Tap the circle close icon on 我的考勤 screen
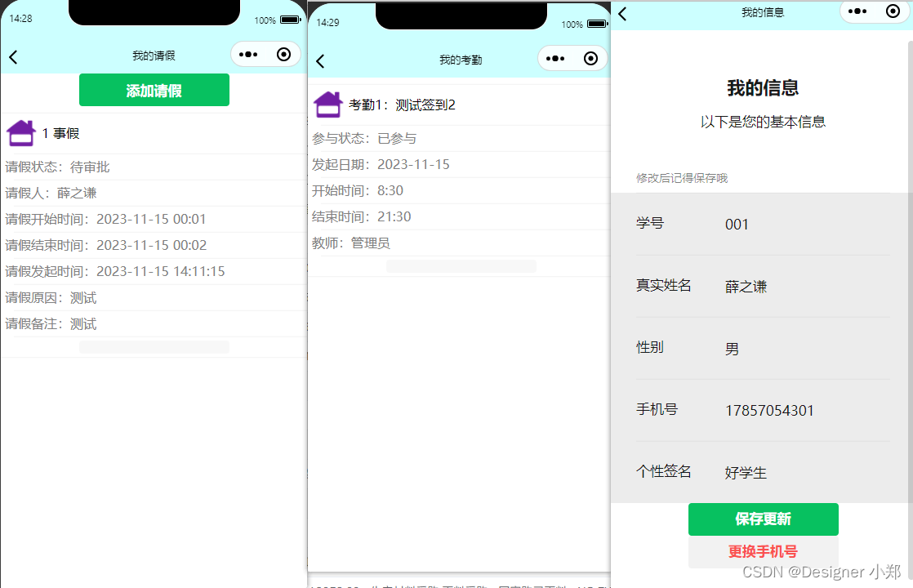Viewport: 913px width, 588px height. click(x=590, y=58)
